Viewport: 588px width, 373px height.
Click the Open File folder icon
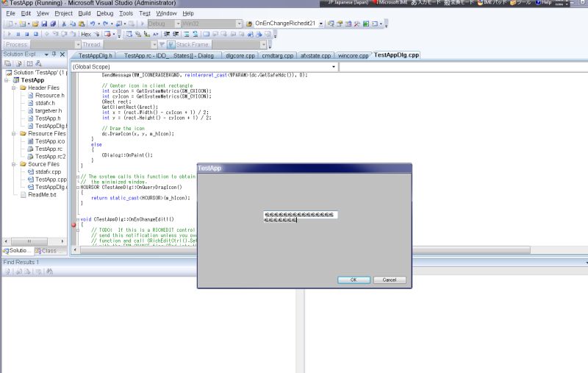(35, 24)
